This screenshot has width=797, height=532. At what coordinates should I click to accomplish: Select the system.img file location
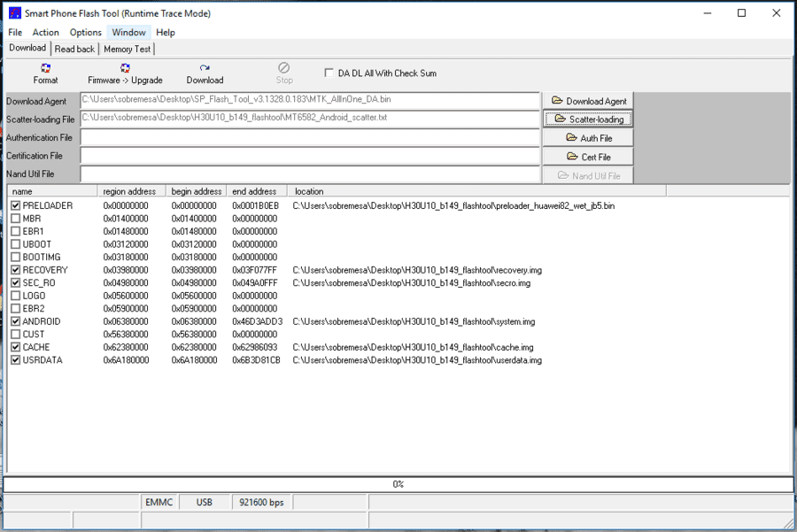[x=414, y=321]
